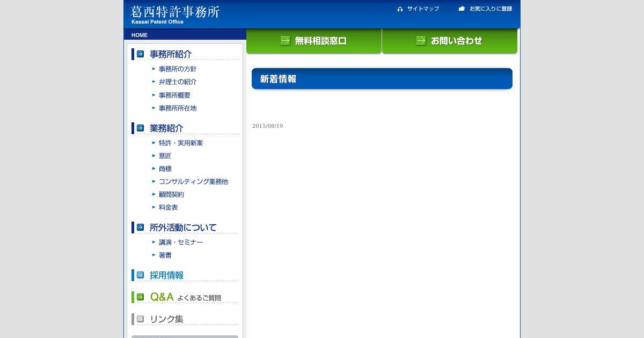This screenshot has width=644, height=338.
Task: Click triangle bullet beside 事務所の方針
Action: pos(154,69)
